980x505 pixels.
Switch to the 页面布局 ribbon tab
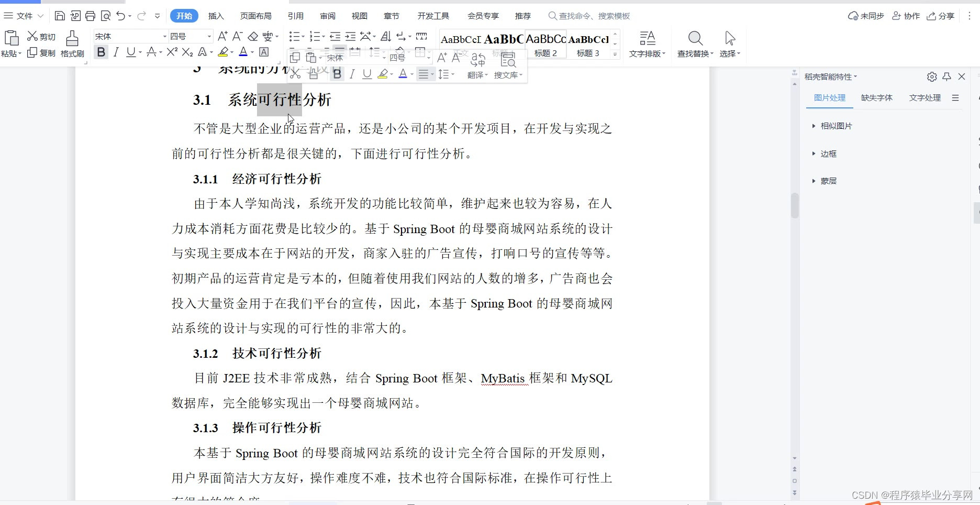[255, 16]
